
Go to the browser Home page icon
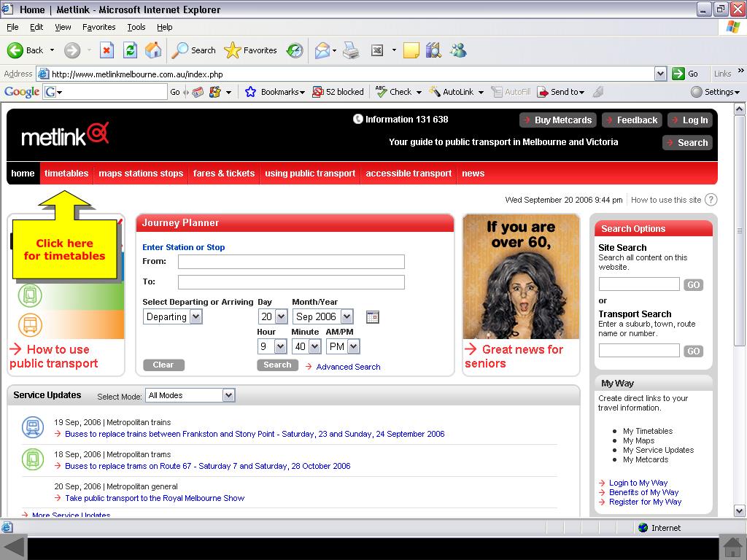[x=153, y=50]
